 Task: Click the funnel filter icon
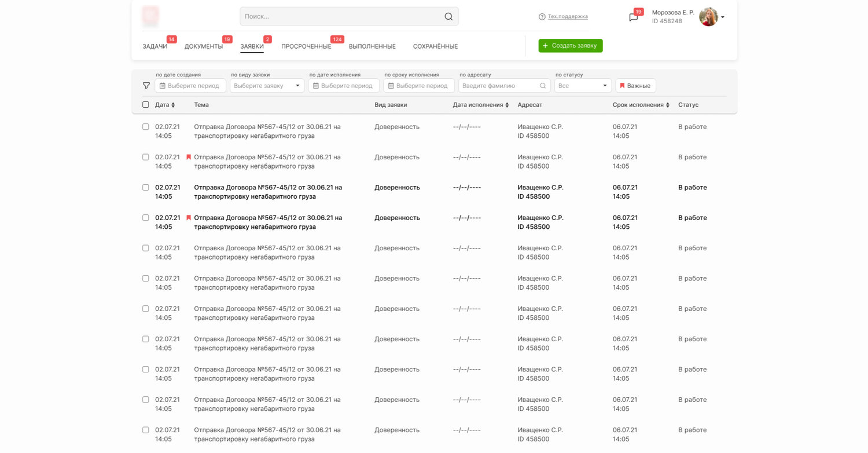point(146,86)
